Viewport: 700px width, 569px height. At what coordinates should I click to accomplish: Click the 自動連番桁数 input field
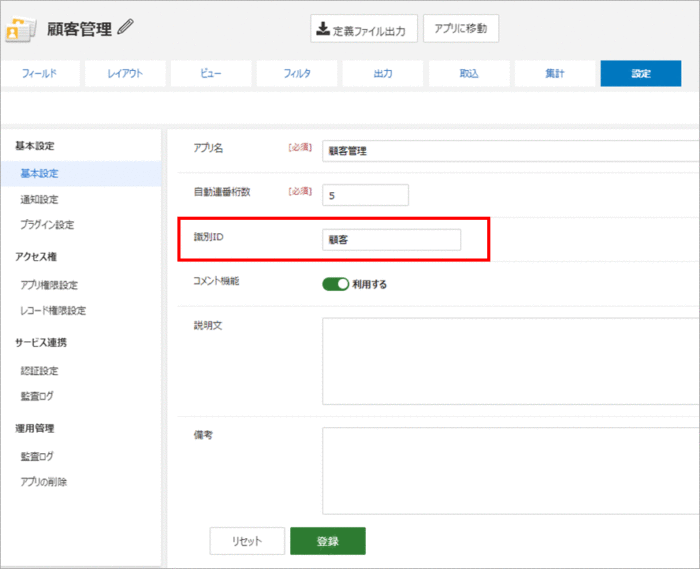click(365, 195)
